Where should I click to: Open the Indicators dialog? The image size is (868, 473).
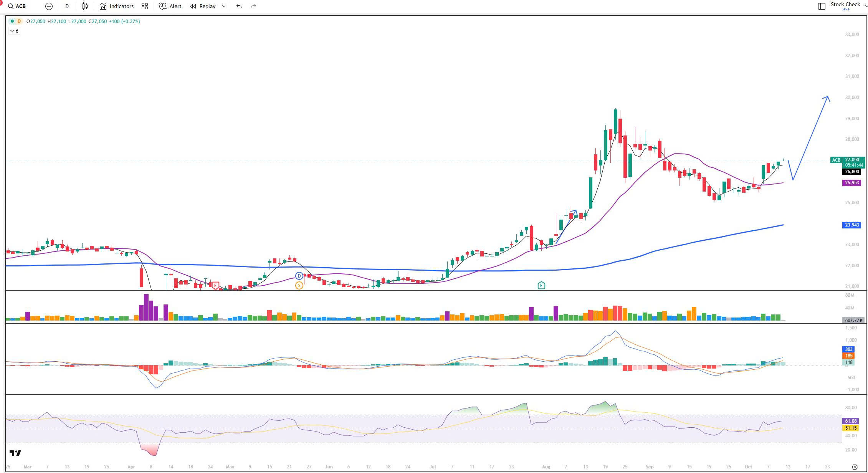[117, 6]
